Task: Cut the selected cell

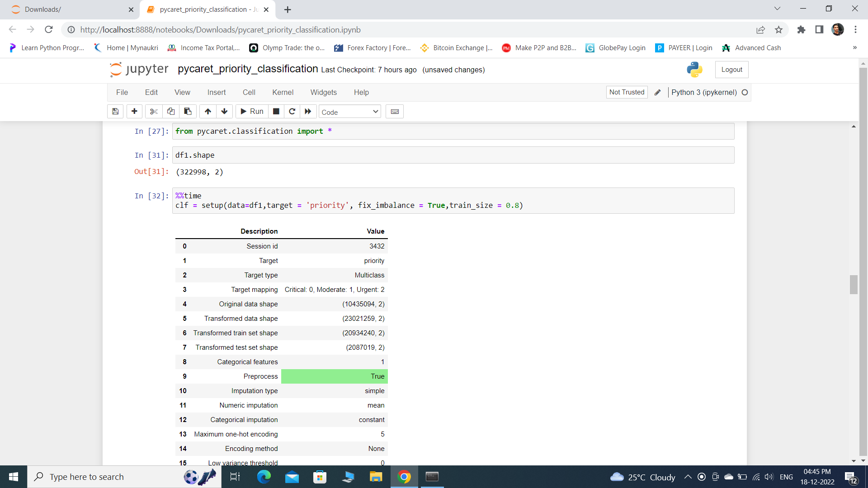Action: 153,111
